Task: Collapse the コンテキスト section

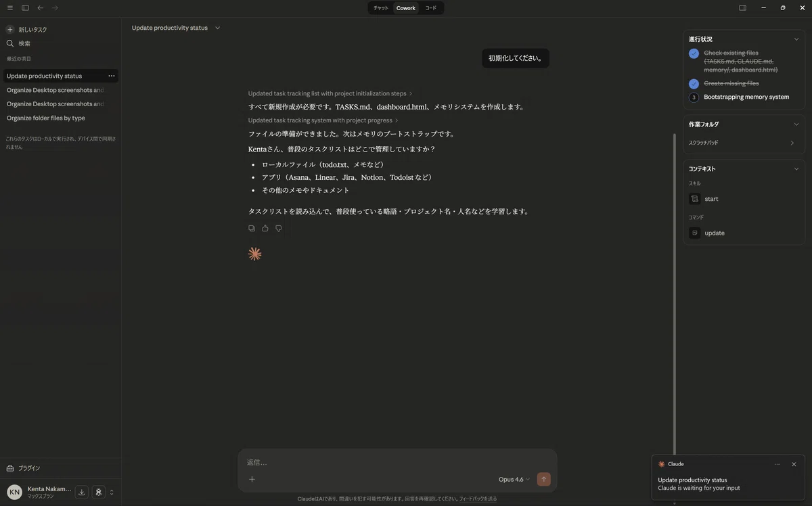Action: [x=796, y=169]
